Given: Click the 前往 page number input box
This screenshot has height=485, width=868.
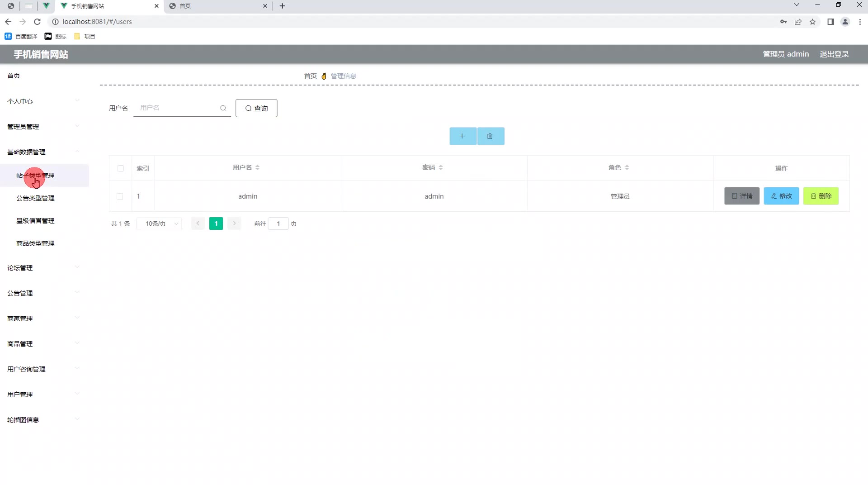Looking at the screenshot, I should (x=278, y=223).
